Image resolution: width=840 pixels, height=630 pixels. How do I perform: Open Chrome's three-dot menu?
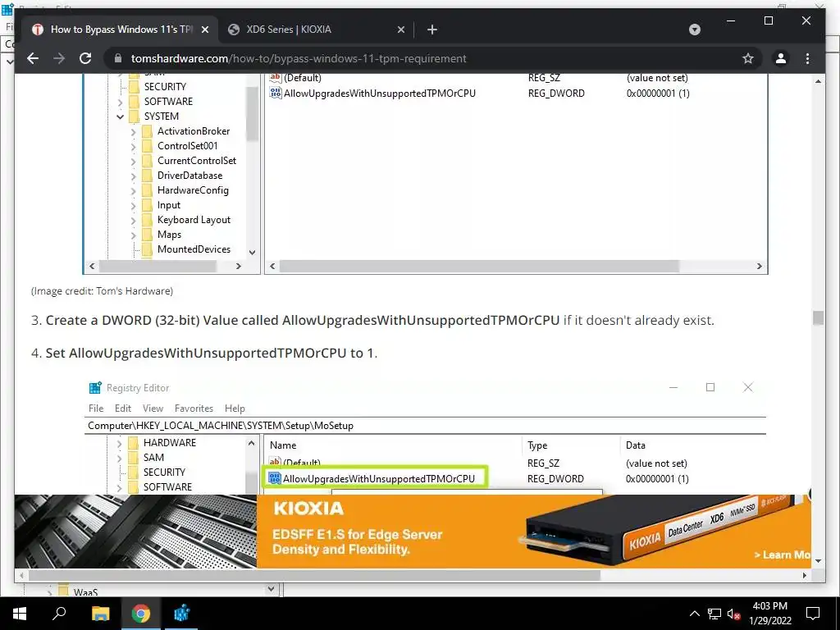pyautogui.click(x=807, y=58)
